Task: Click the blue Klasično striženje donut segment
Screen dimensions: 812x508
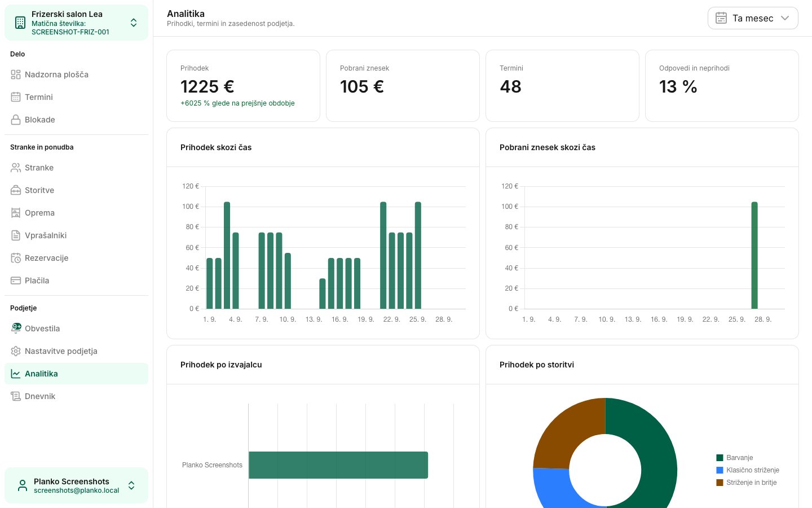Action: (x=554, y=489)
